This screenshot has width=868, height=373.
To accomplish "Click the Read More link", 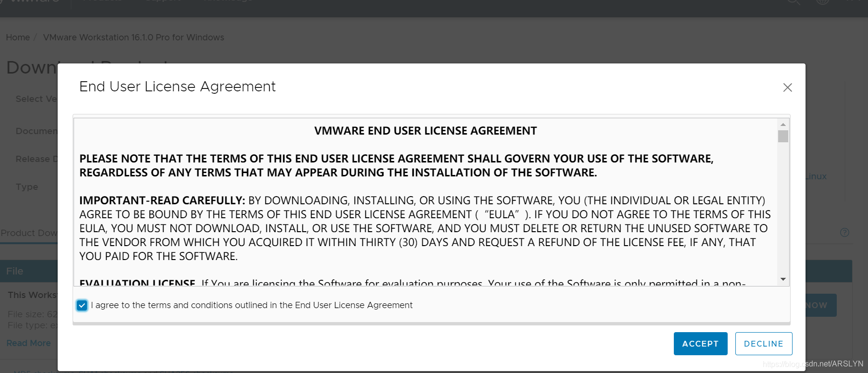I will point(29,343).
